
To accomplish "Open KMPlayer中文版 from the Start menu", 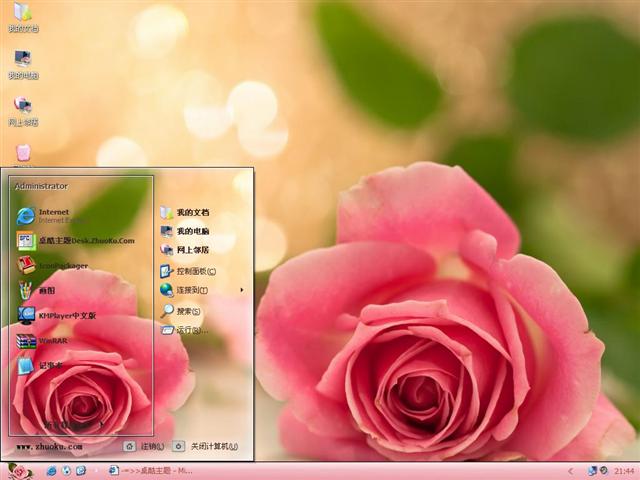I will pyautogui.click(x=56, y=316).
